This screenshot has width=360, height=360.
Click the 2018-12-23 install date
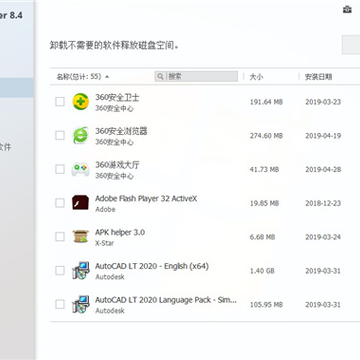point(323,203)
